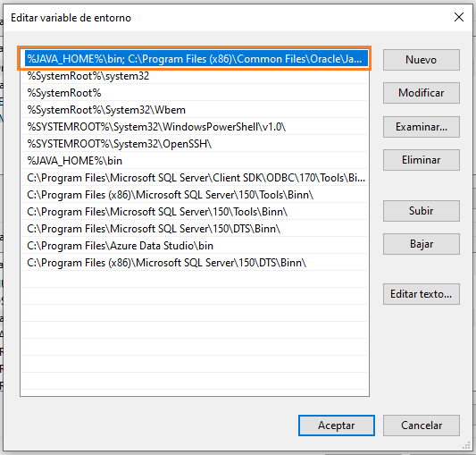Click the Modificar button
476x455 pixels.
(x=421, y=93)
